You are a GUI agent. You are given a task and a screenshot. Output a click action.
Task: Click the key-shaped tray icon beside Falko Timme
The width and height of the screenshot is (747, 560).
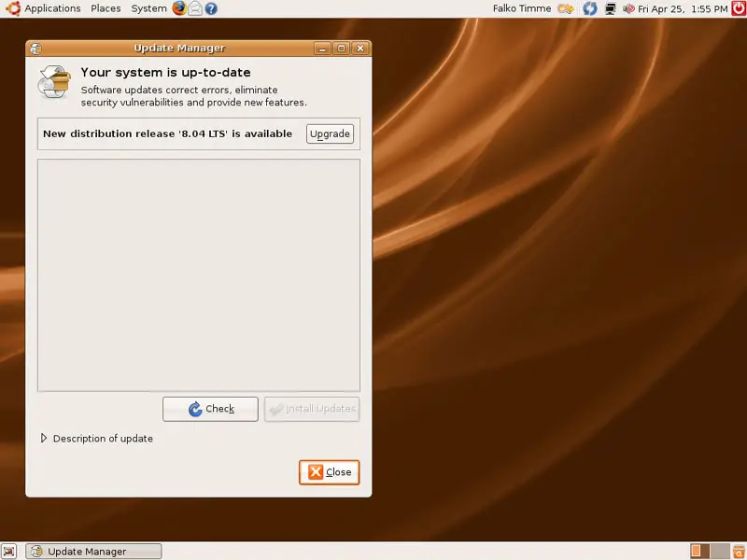(x=566, y=8)
